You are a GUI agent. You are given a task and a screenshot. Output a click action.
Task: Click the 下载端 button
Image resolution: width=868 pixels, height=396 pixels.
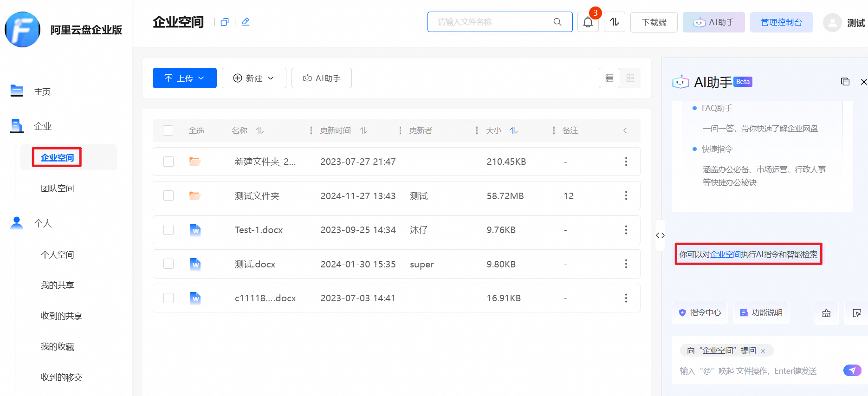(x=654, y=22)
